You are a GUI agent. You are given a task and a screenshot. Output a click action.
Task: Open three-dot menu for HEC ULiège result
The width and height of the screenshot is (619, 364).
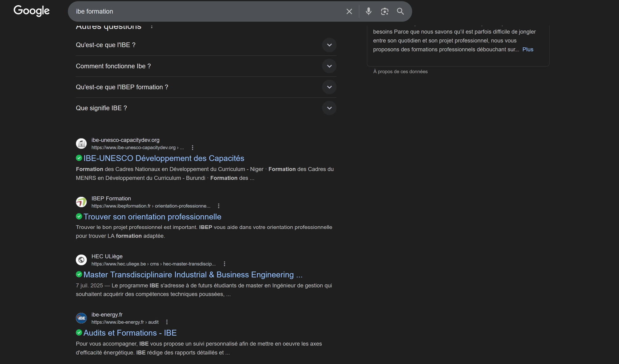[x=224, y=264]
